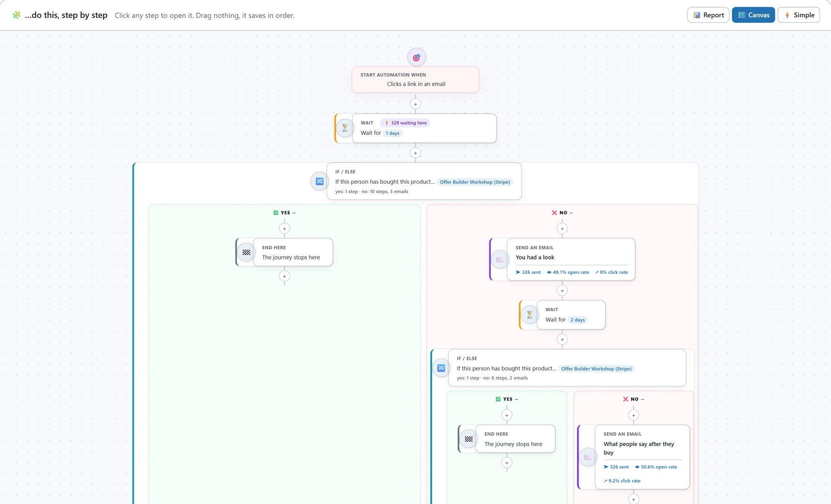Click the '9.2% click rate' stat
The width and height of the screenshot is (831, 504).
(x=622, y=481)
